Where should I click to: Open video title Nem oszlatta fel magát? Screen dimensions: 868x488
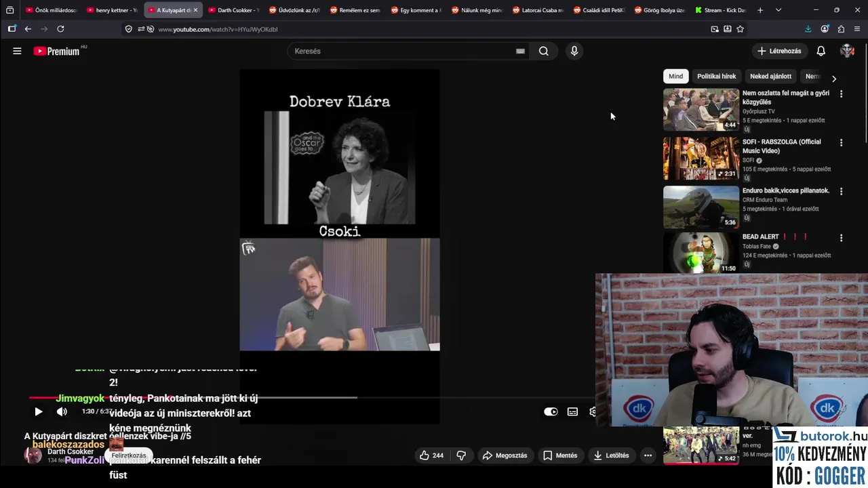coord(786,98)
